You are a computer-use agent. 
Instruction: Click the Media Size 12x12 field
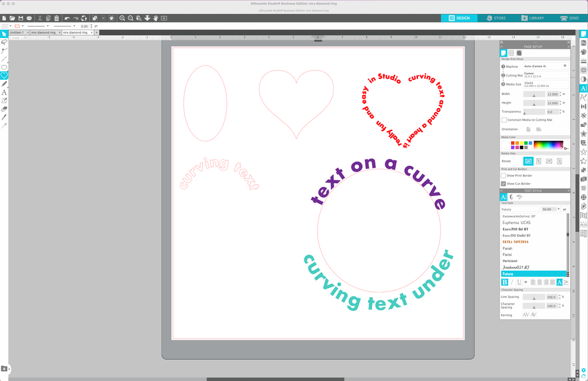click(546, 84)
